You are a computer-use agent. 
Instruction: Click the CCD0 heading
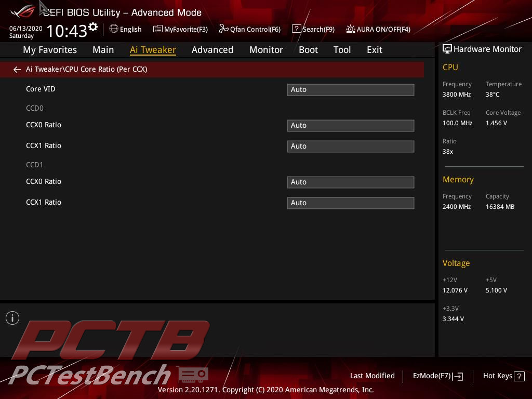[35, 108]
